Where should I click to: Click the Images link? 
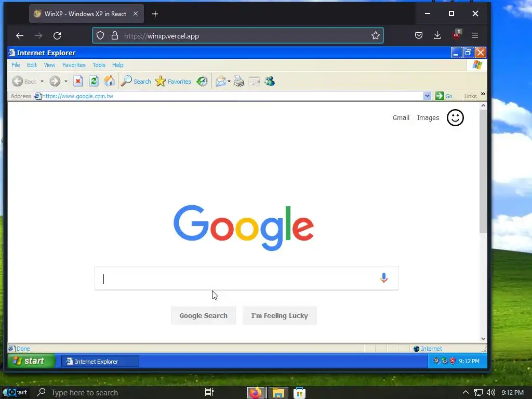pos(428,118)
